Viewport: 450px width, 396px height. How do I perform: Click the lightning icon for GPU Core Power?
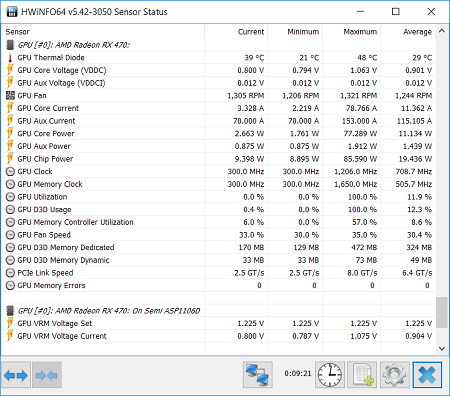[10, 133]
